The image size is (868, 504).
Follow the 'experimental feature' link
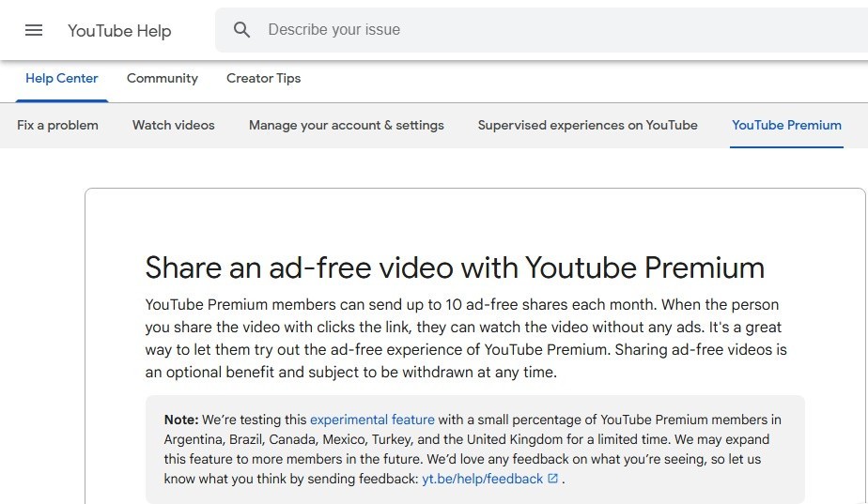(372, 420)
